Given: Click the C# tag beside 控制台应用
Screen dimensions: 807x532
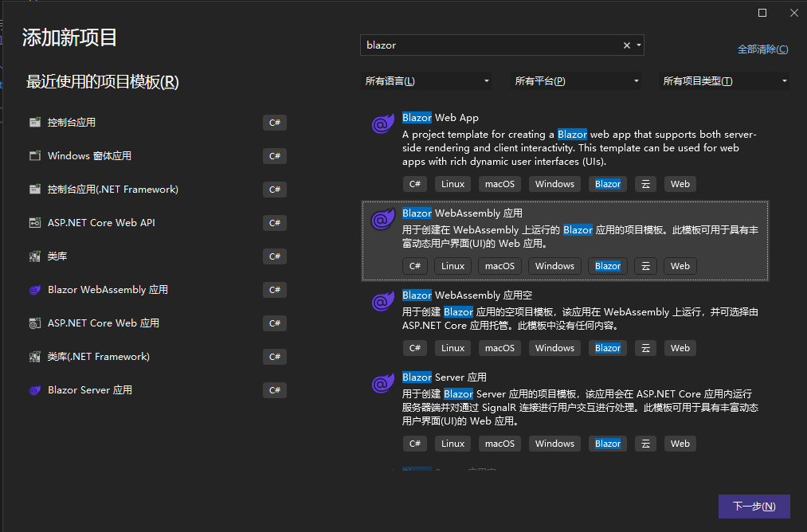Looking at the screenshot, I should [x=275, y=123].
